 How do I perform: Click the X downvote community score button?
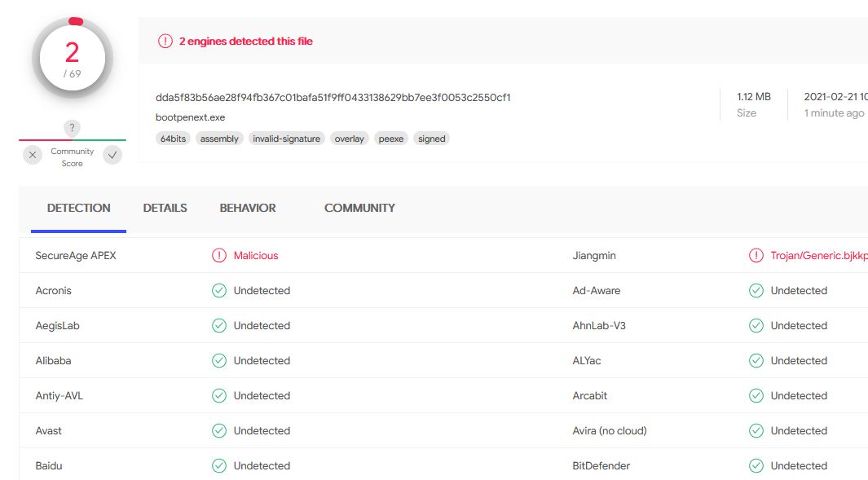(33, 155)
